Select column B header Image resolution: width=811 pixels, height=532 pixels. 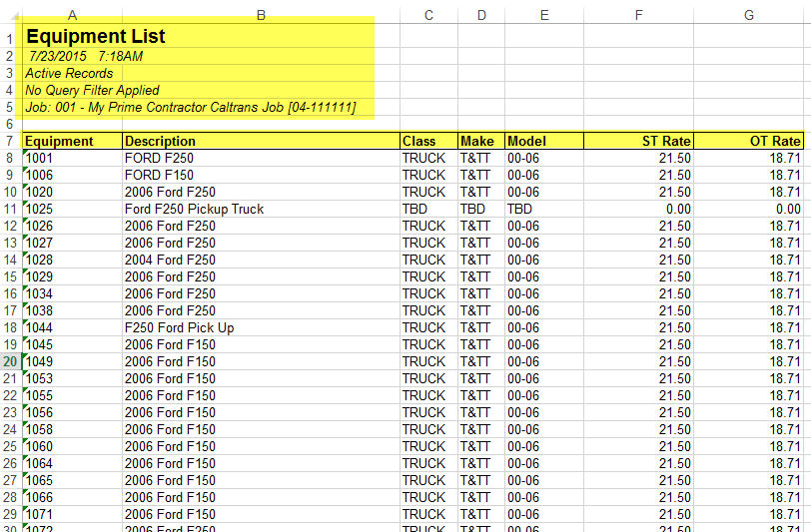[x=262, y=15]
